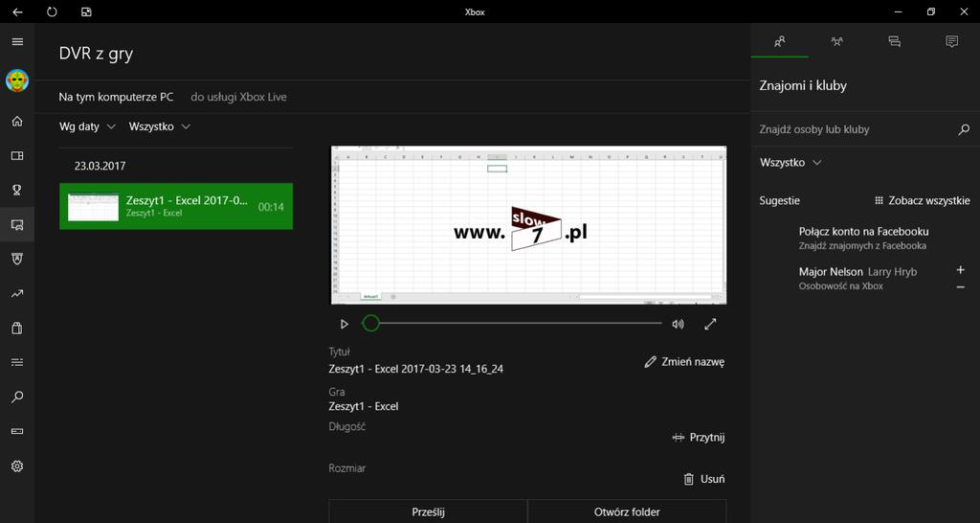Image resolution: width=980 pixels, height=523 pixels.
Task: Expand video to full screen
Action: pos(710,324)
